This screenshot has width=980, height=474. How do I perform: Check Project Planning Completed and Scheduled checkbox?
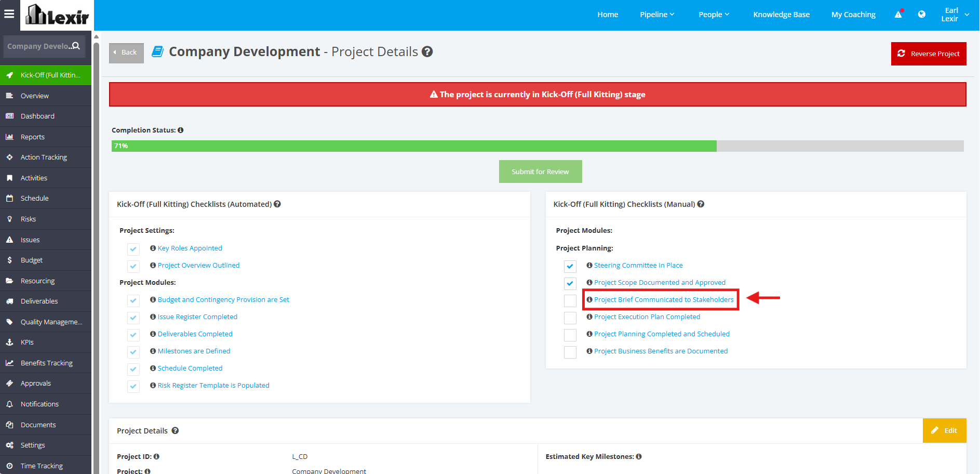click(570, 335)
